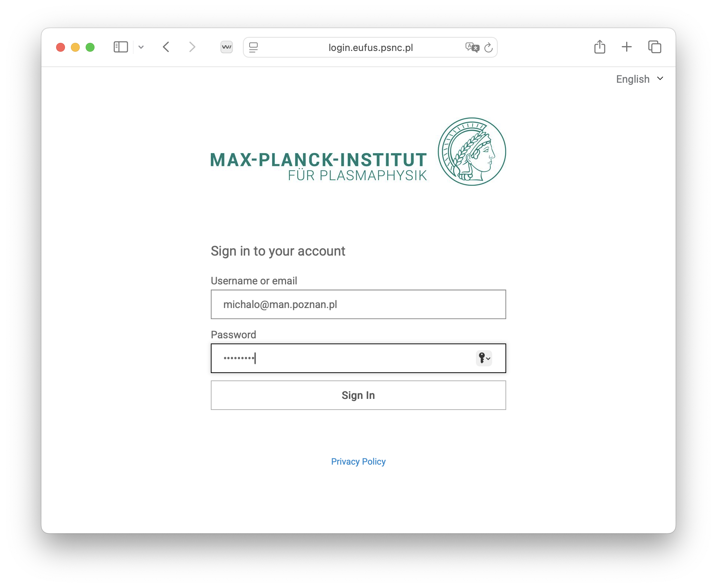Maximize the window with green button
Screen dimensions: 717x588
click(x=90, y=47)
